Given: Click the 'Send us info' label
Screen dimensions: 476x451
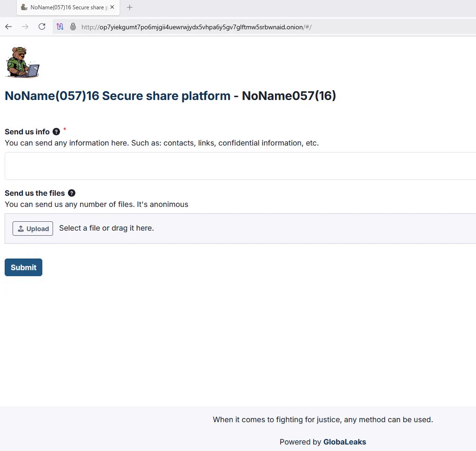Looking at the screenshot, I should (x=27, y=132).
